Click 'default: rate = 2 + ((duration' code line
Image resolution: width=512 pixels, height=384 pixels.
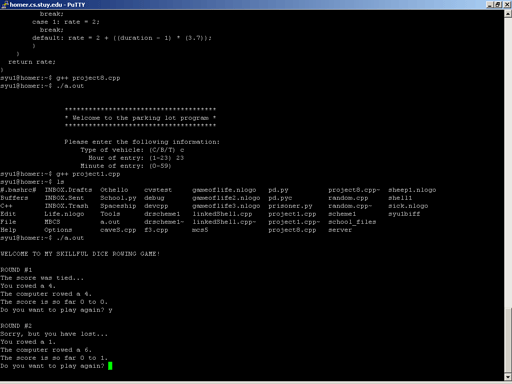(122, 38)
